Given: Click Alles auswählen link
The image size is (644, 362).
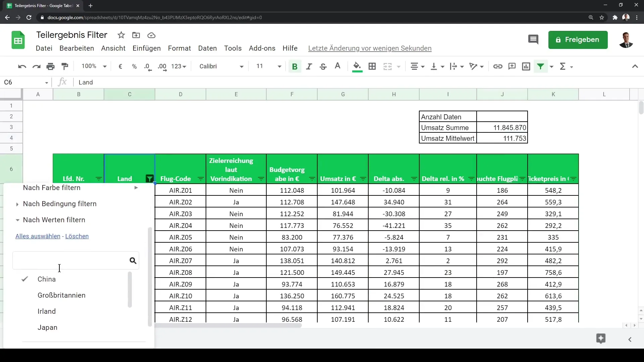Looking at the screenshot, I should 38,236.
